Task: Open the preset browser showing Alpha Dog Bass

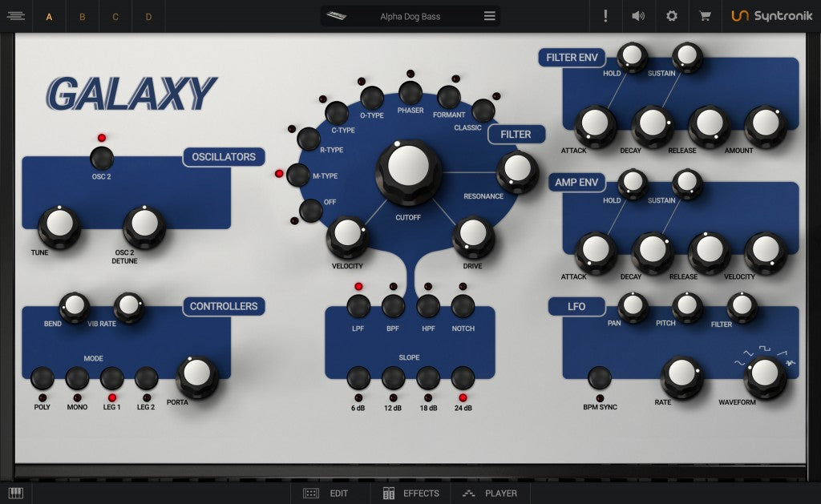Action: point(409,15)
